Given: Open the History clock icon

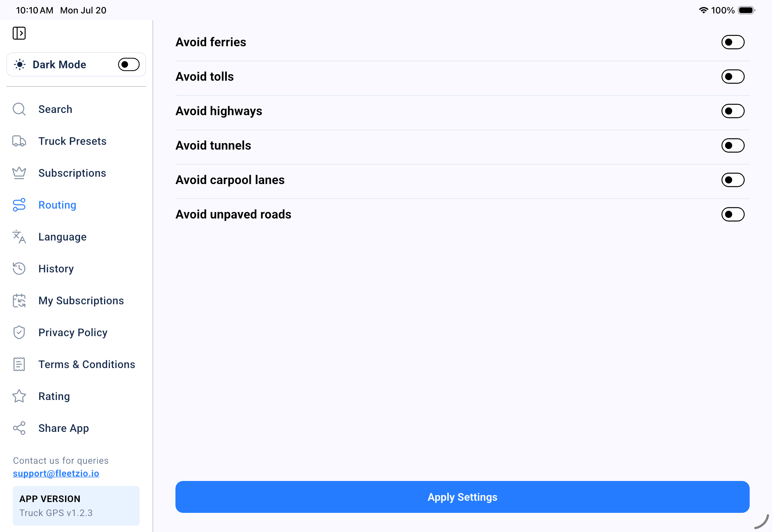Looking at the screenshot, I should [x=19, y=268].
